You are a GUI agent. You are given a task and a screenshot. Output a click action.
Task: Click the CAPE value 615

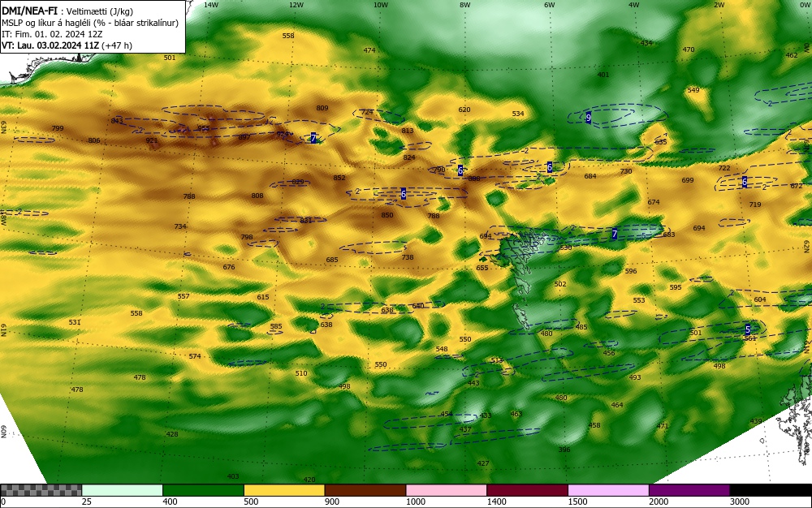[x=263, y=297]
